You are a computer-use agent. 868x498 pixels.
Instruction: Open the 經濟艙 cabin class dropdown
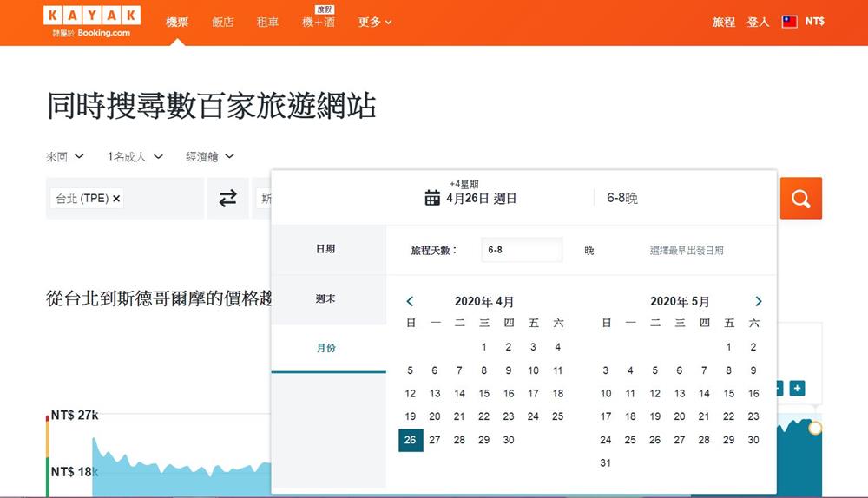[210, 157]
